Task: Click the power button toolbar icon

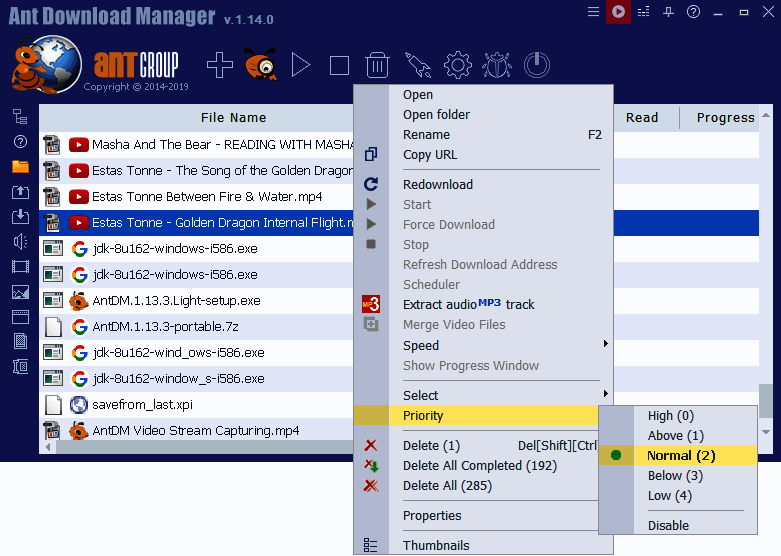Action: [537, 66]
